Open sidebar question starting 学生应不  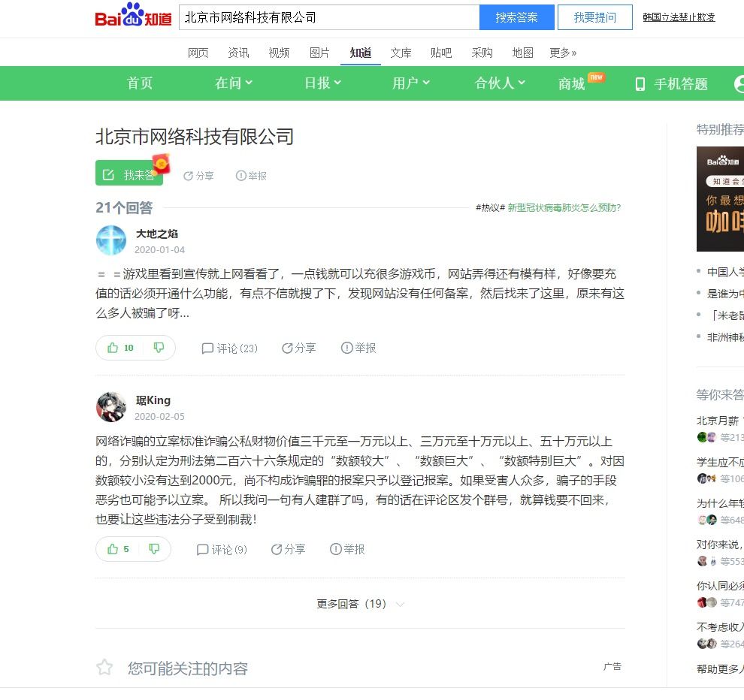pos(720,462)
